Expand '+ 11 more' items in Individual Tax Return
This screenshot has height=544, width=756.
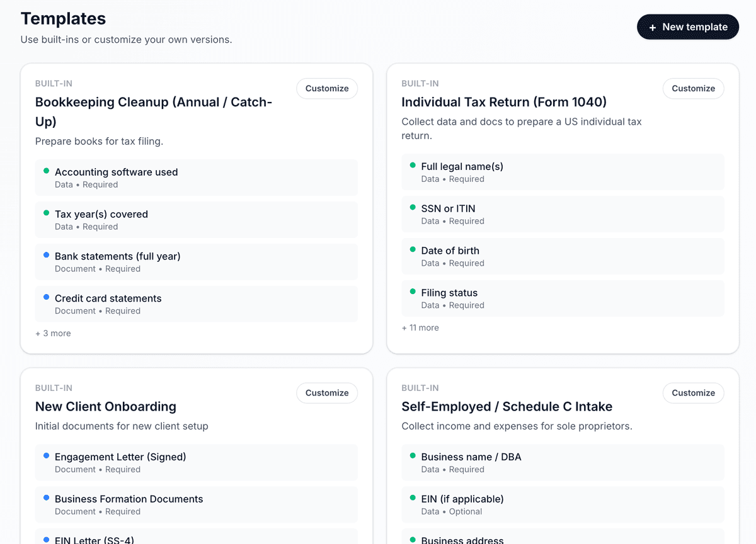(x=420, y=328)
